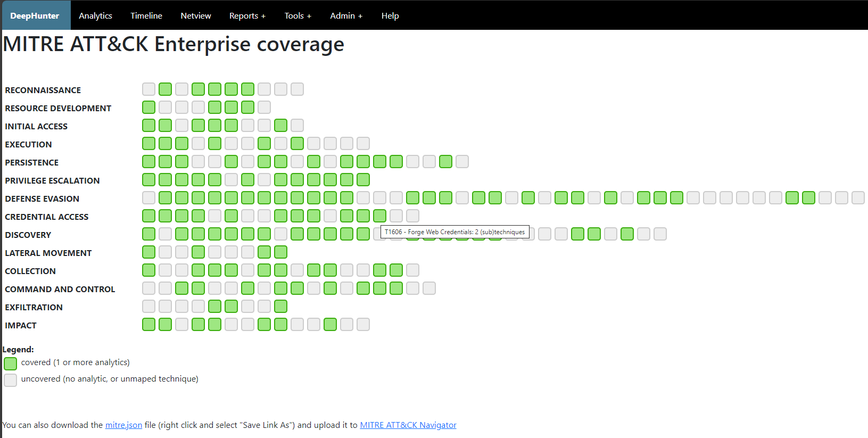This screenshot has width=868, height=438.
Task: Select first square in DISCOVERY row
Action: click(x=149, y=234)
